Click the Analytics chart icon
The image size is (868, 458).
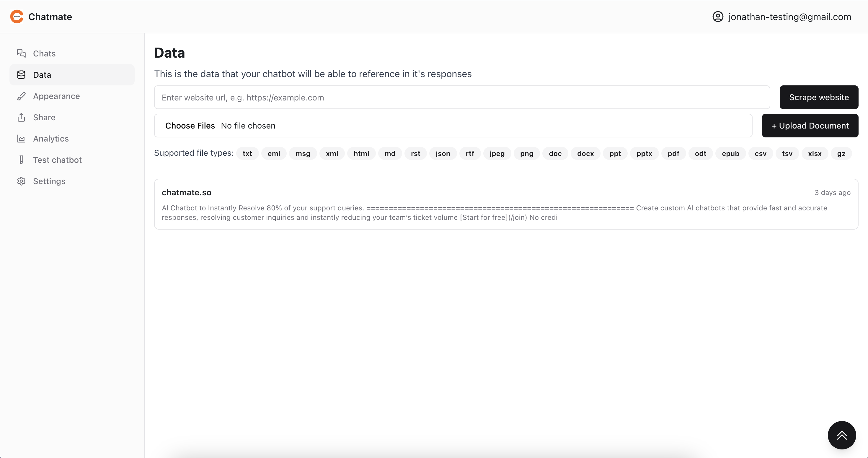[21, 139]
